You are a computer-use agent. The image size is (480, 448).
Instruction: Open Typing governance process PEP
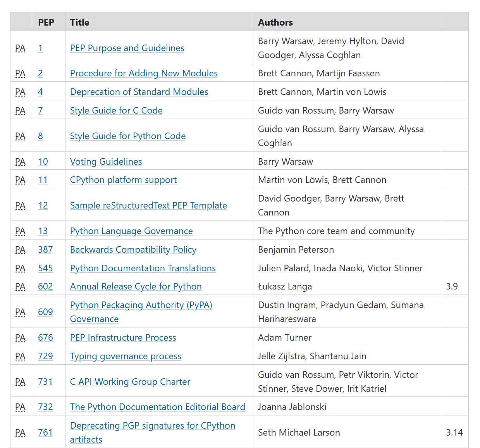tap(126, 356)
